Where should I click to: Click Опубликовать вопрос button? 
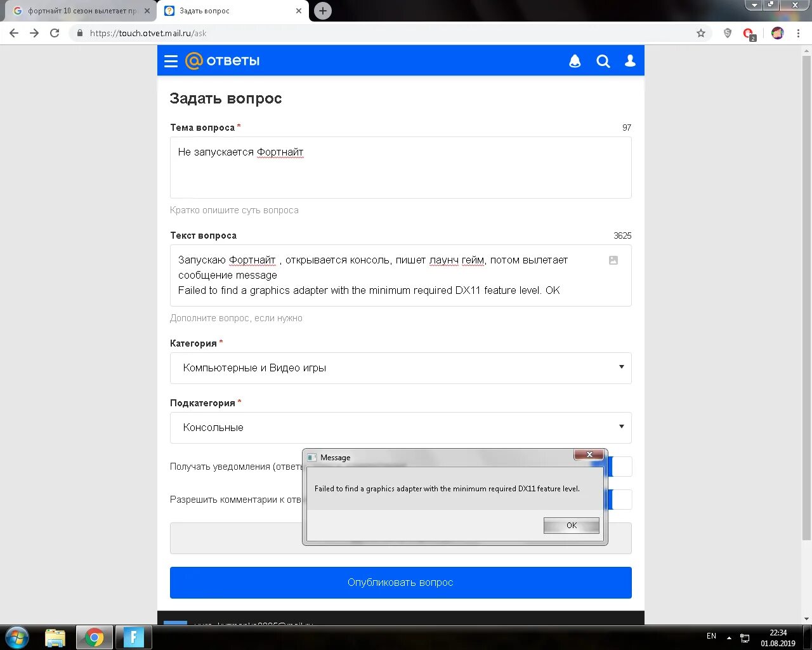[401, 583]
